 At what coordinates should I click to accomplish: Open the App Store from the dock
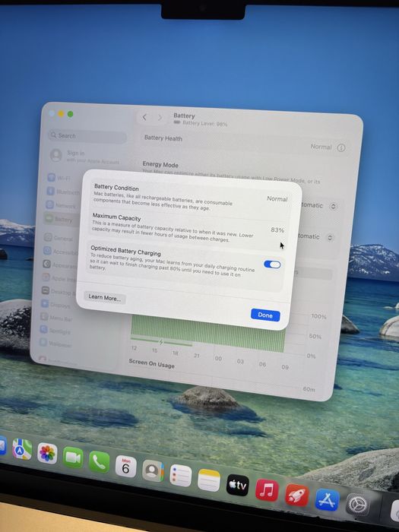click(327, 500)
